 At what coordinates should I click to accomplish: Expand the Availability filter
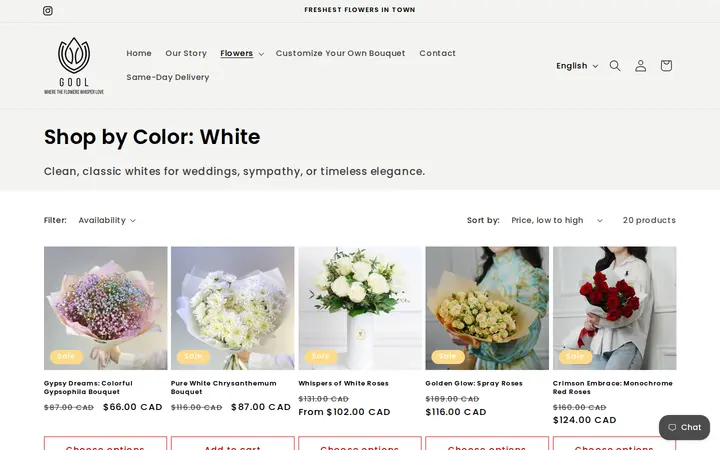107,220
